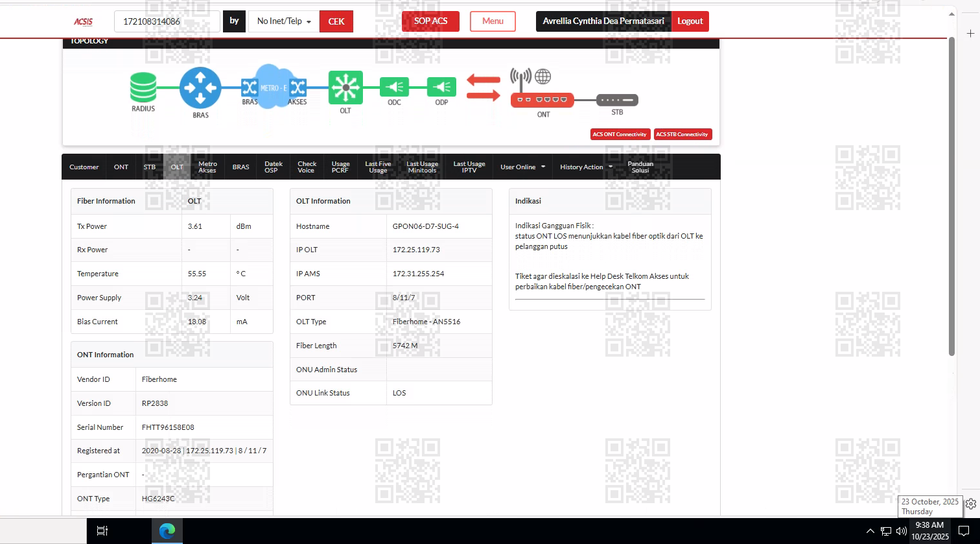980x544 pixels.
Task: Open Microsoft Edge from the taskbar
Action: coord(167,531)
